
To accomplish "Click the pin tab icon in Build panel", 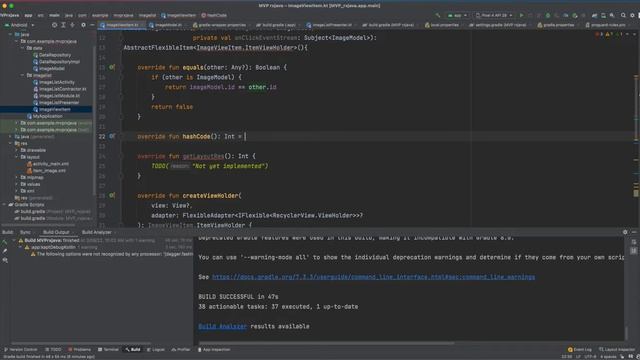I will click(5, 251).
